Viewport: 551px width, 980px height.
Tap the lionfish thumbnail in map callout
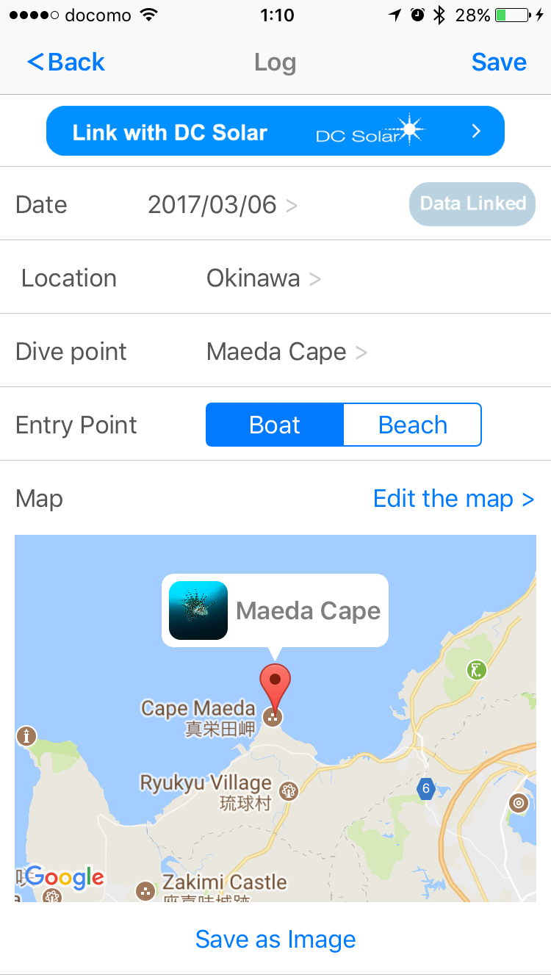coord(198,610)
